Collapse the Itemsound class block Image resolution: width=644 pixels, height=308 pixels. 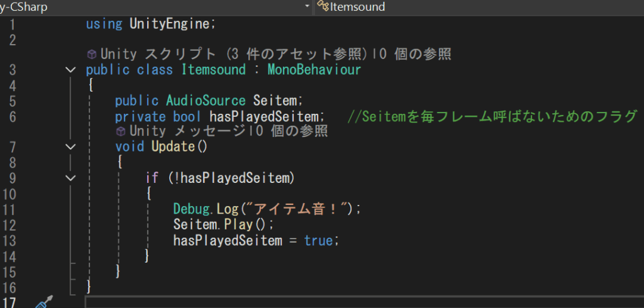pos(70,70)
